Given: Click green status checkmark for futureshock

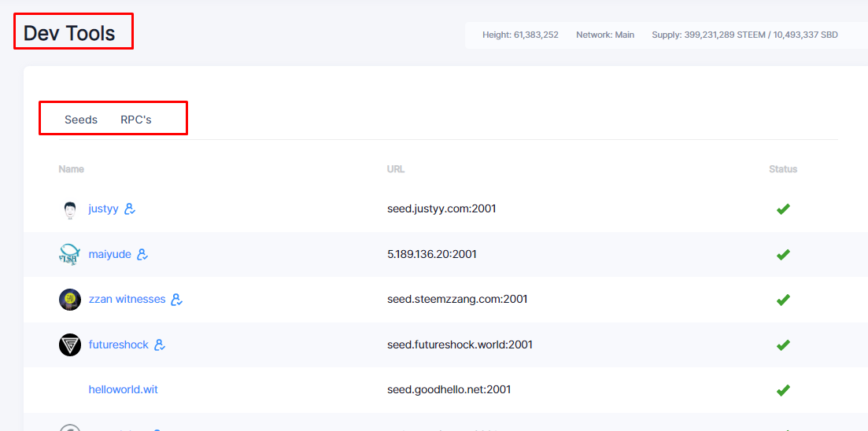Looking at the screenshot, I should [783, 344].
